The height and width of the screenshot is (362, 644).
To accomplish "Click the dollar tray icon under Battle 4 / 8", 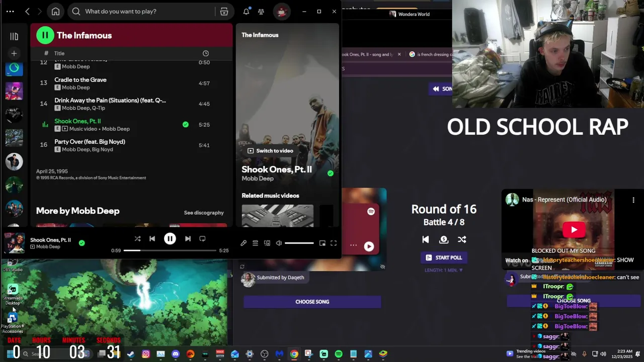I will (x=444, y=239).
